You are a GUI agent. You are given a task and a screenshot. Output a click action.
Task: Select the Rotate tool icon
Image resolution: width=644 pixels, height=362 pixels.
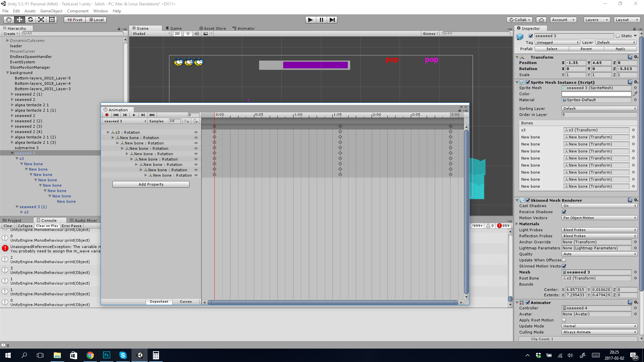[30, 20]
